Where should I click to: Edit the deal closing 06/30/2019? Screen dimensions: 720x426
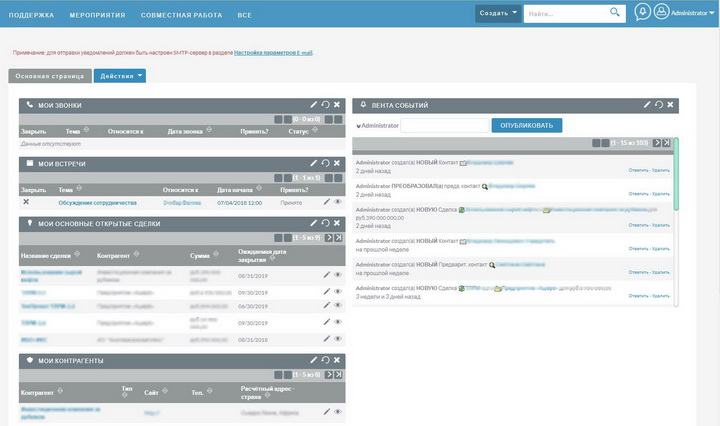coord(326,305)
